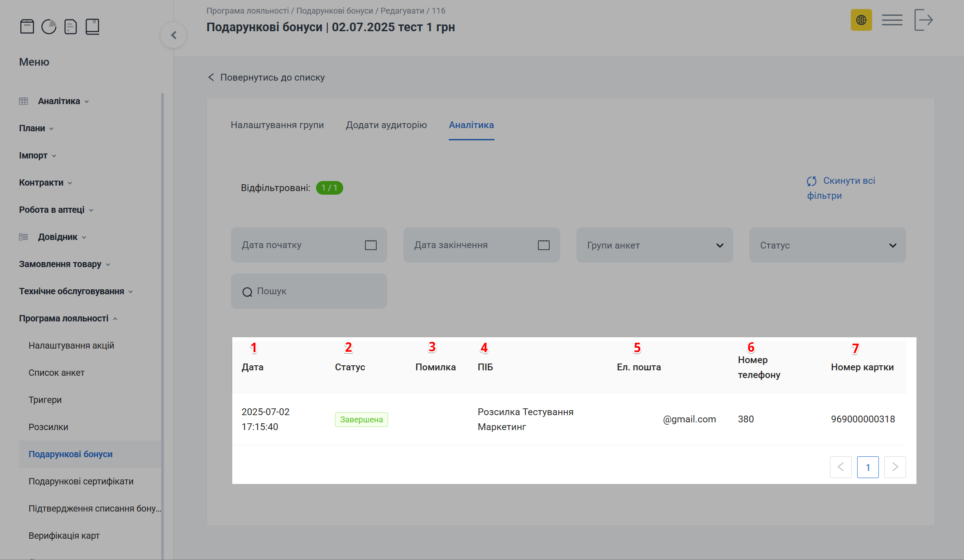Viewport: 964px width, 560px height.
Task: Collapse the sidebar with the chevron button
Action: tap(173, 34)
